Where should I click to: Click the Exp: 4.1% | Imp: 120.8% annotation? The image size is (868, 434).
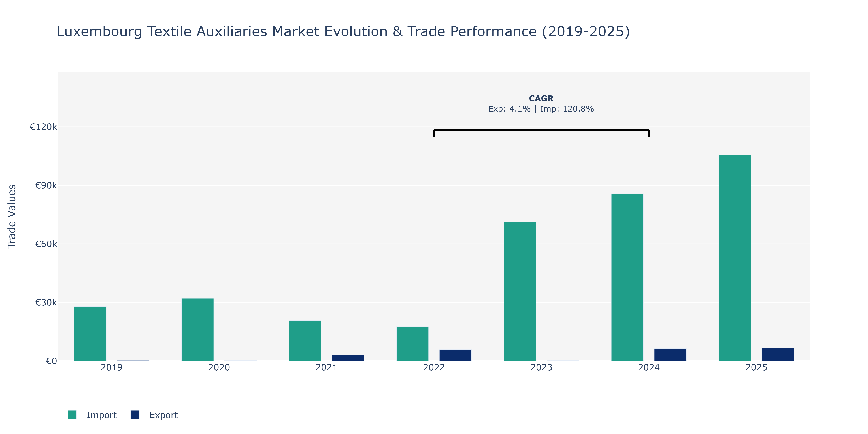click(541, 109)
